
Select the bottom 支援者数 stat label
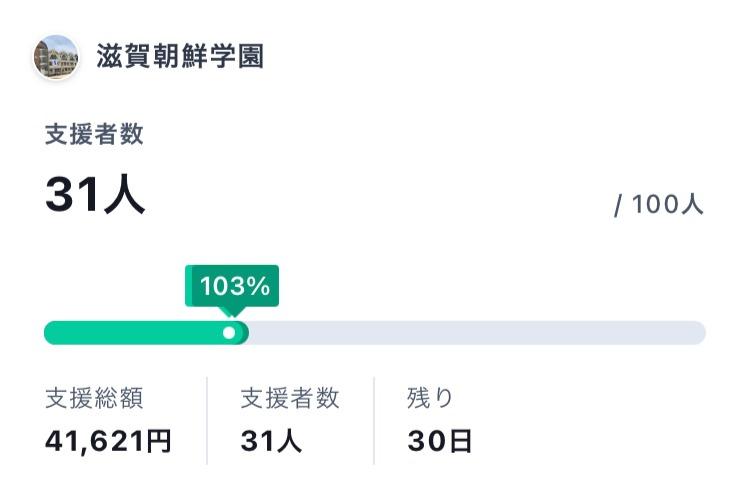[290, 398]
